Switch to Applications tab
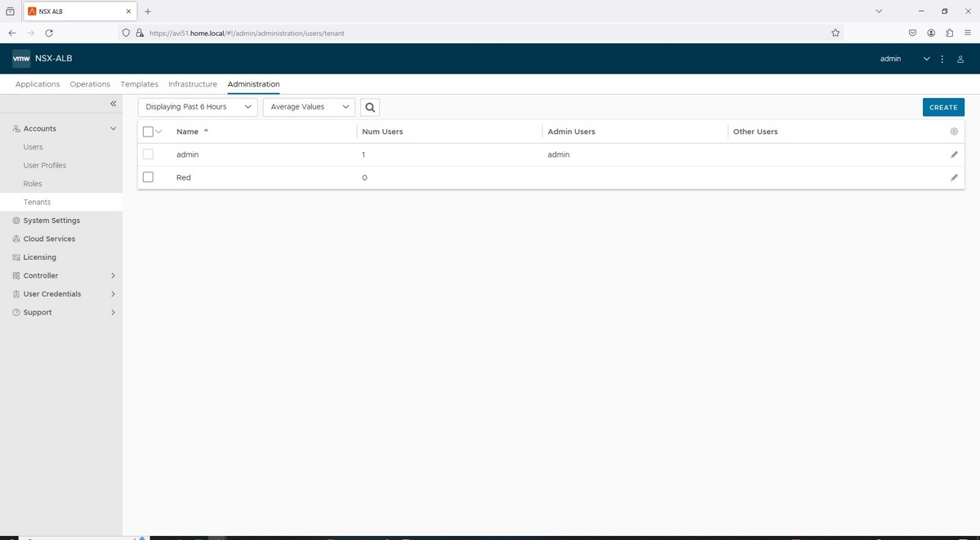 click(x=38, y=84)
